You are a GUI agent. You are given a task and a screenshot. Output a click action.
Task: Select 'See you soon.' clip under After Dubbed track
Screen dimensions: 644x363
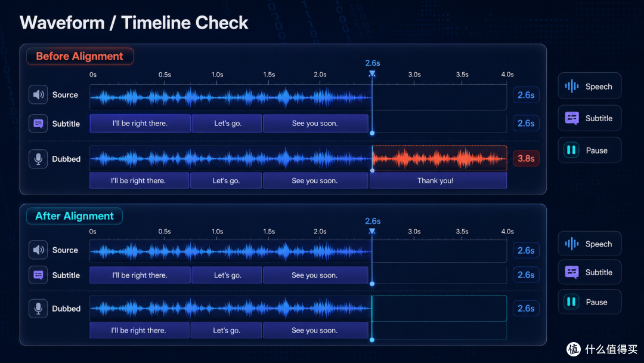315,330
